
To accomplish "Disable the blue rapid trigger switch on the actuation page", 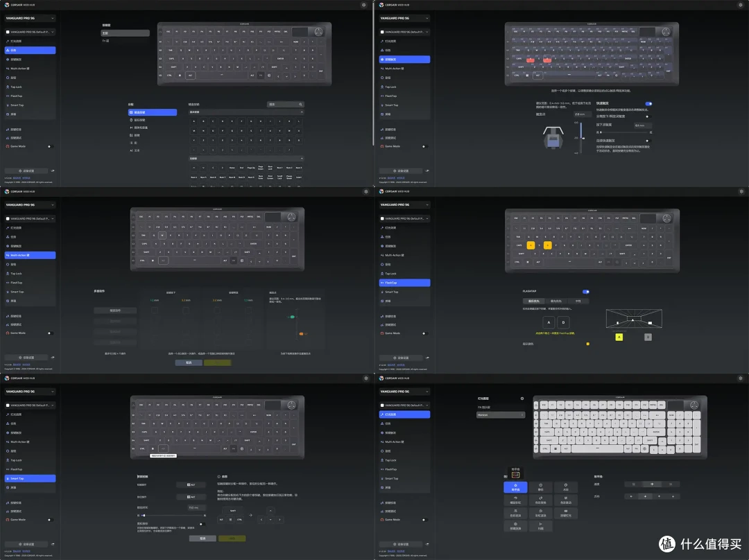I will pyautogui.click(x=648, y=103).
